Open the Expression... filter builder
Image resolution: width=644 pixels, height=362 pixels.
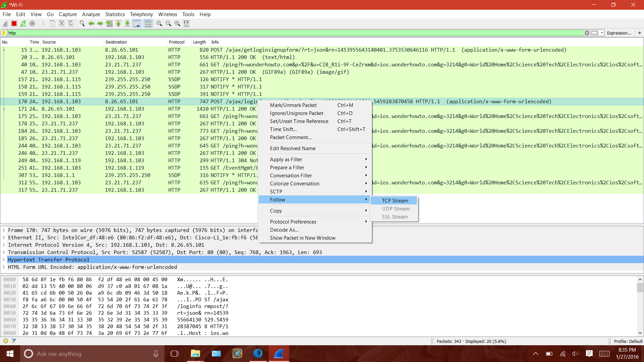click(x=619, y=33)
